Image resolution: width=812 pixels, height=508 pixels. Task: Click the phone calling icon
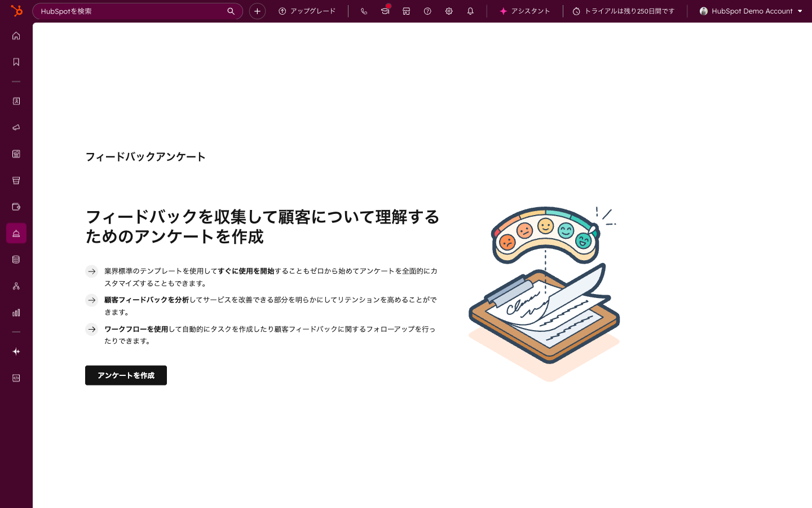pyautogui.click(x=364, y=11)
